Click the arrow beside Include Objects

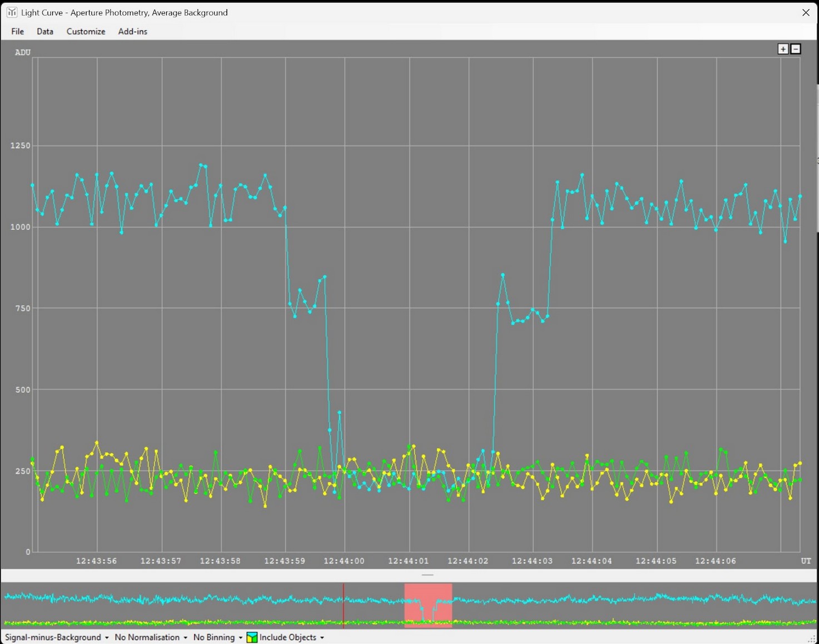(x=322, y=638)
